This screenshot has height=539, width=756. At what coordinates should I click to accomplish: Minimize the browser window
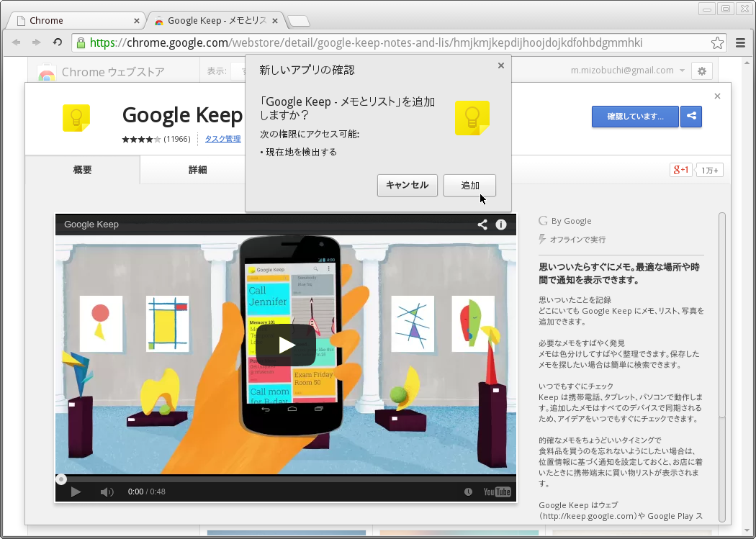click(707, 9)
